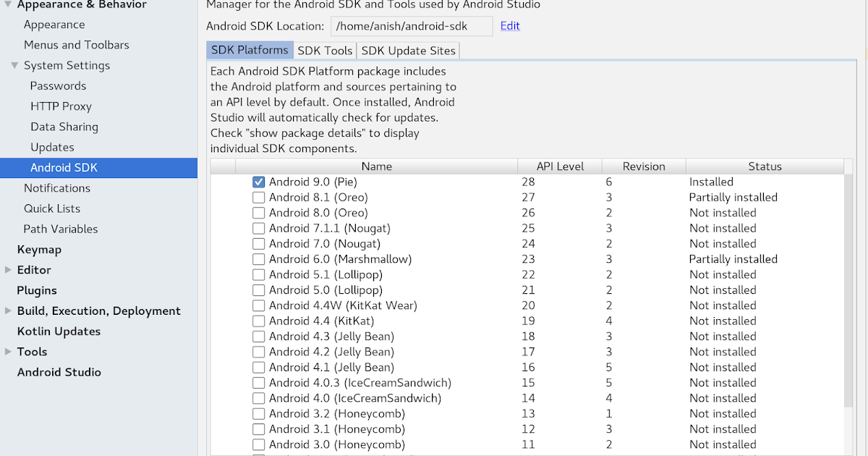Expand the Tools section arrow
Screen dimensions: 868x456
(x=8, y=352)
